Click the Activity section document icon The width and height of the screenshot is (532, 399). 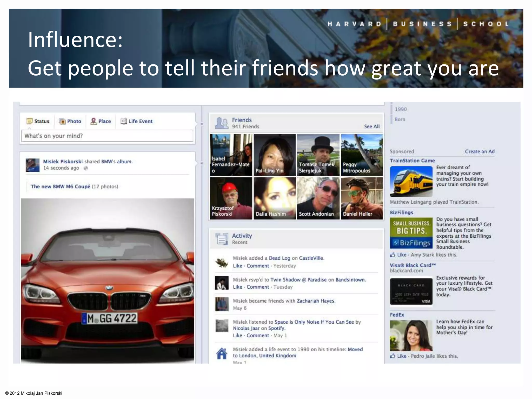click(222, 239)
